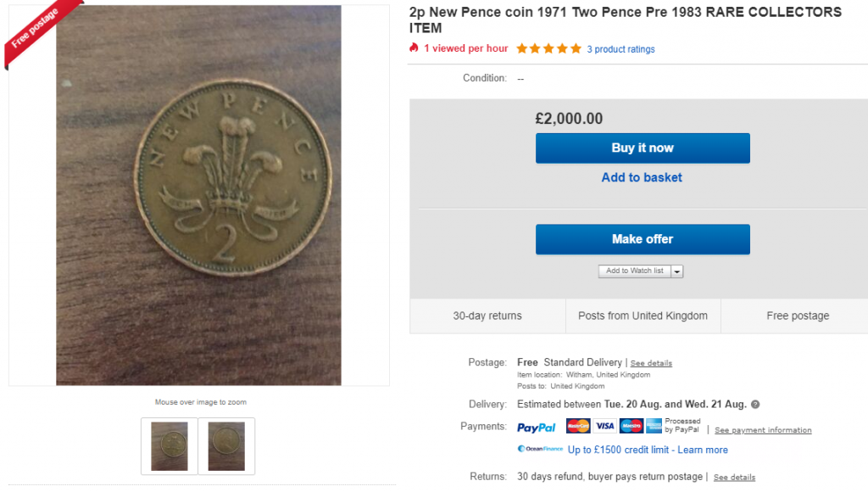Select the coin tails-side thumbnail
This screenshot has height=492, width=868.
tap(170, 446)
